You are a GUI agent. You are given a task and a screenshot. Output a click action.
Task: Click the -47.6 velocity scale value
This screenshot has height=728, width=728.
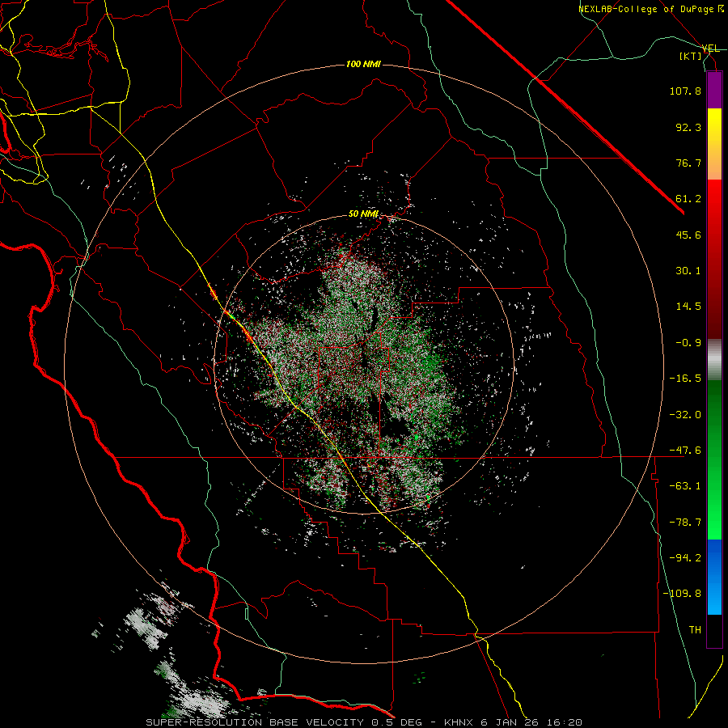tap(685, 451)
